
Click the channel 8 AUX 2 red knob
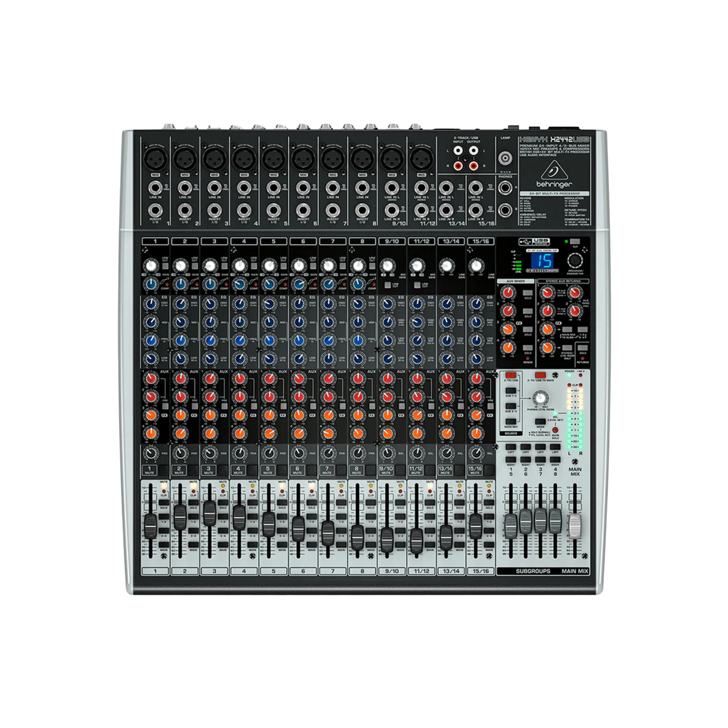tap(358, 397)
